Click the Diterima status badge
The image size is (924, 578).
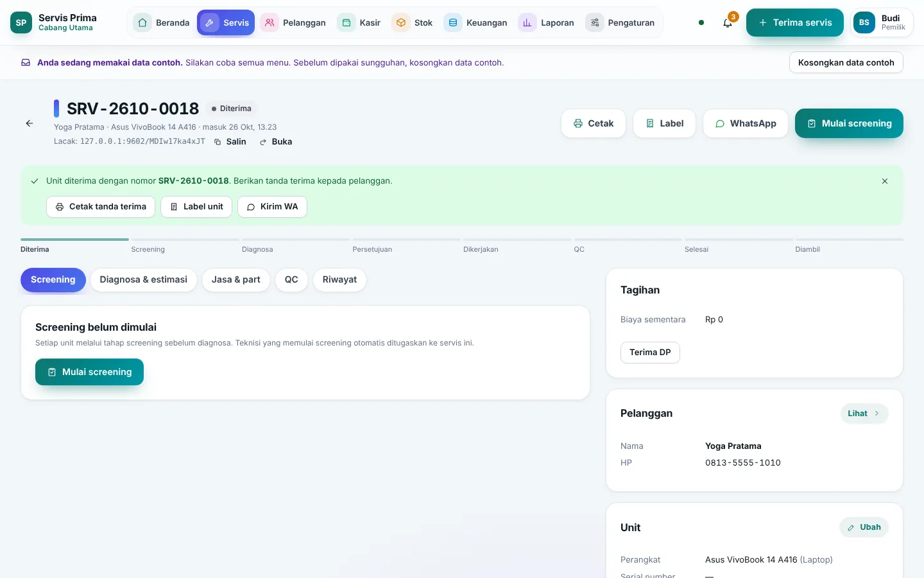(x=232, y=109)
